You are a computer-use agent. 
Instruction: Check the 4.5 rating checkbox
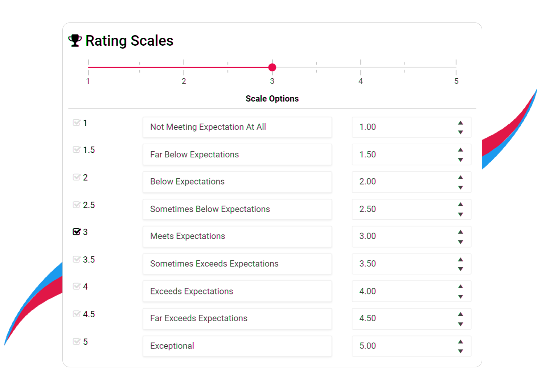pyautogui.click(x=76, y=314)
